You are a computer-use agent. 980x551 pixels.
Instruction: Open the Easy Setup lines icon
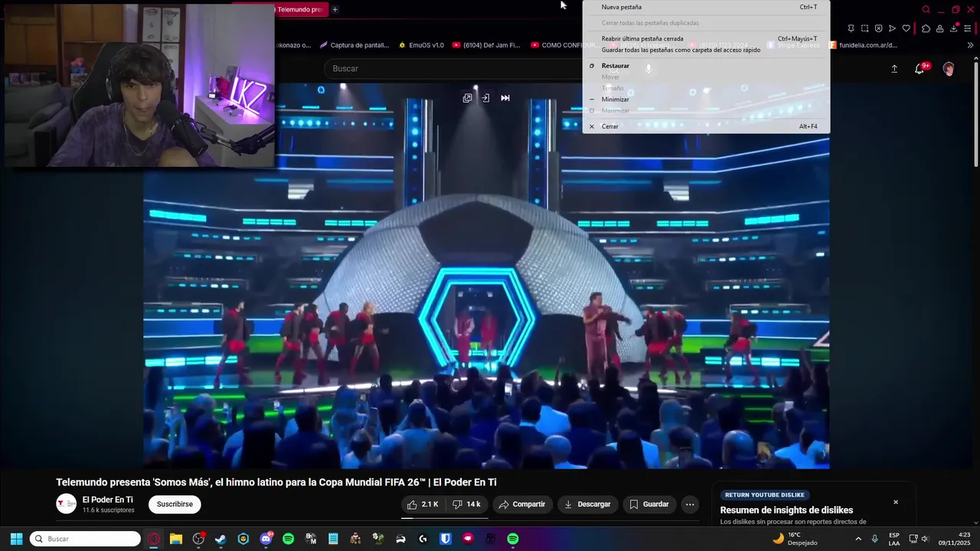(x=968, y=28)
